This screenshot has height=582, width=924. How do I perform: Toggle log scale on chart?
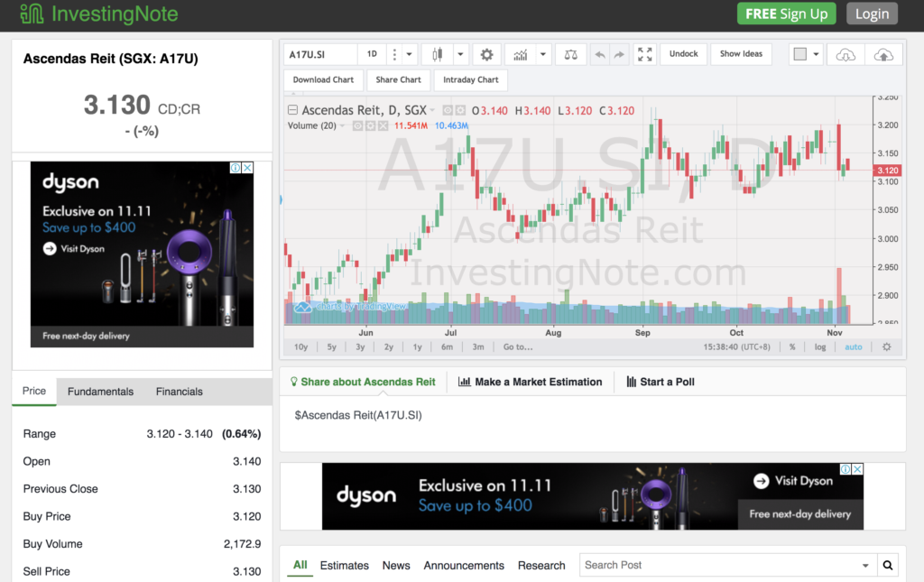[x=819, y=347]
